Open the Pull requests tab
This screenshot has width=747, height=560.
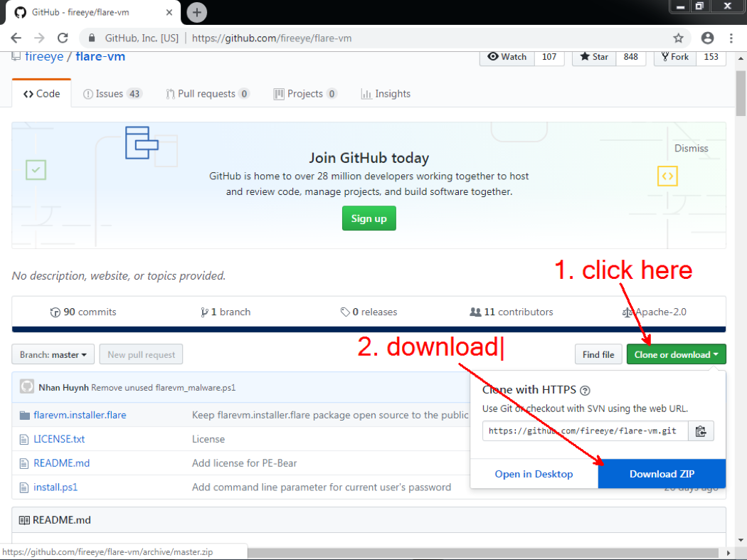point(207,94)
